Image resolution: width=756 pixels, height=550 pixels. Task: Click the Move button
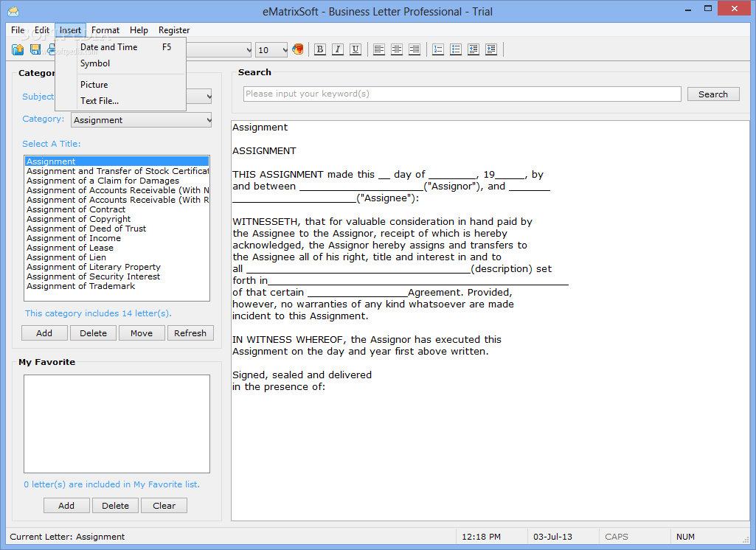(x=142, y=333)
